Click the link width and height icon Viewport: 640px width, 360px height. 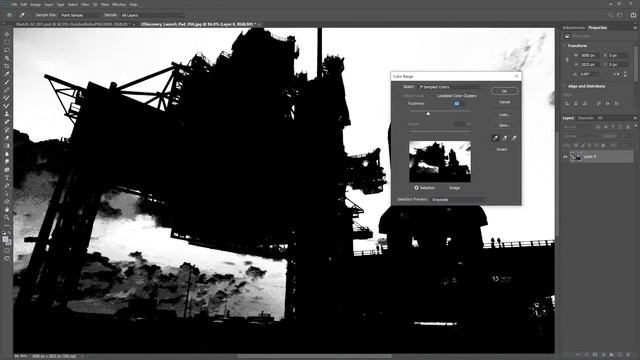[x=567, y=60]
